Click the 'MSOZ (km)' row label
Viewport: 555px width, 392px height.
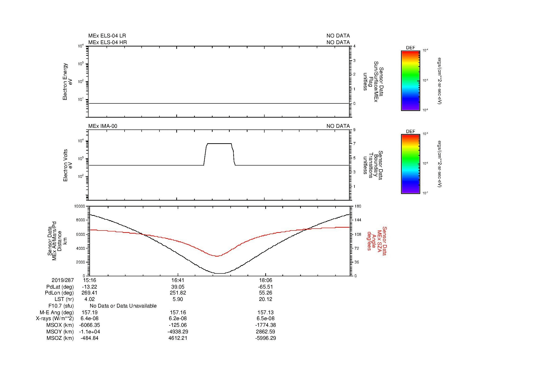click(x=60, y=338)
